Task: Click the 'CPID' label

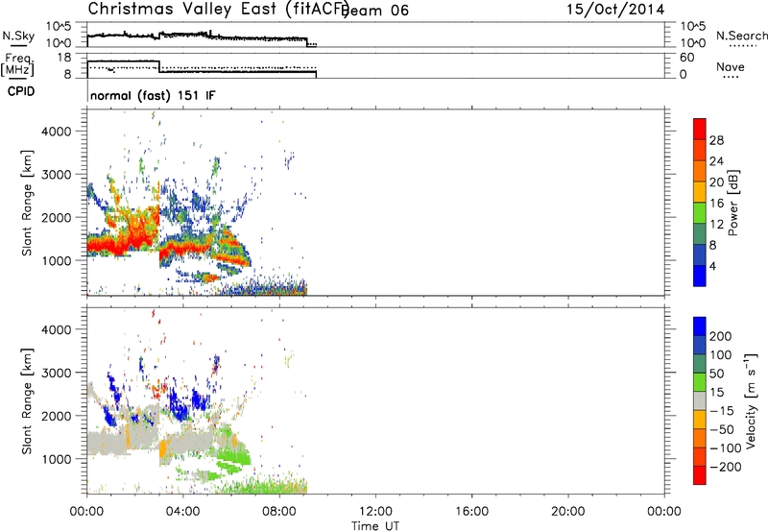Action: click(21, 91)
